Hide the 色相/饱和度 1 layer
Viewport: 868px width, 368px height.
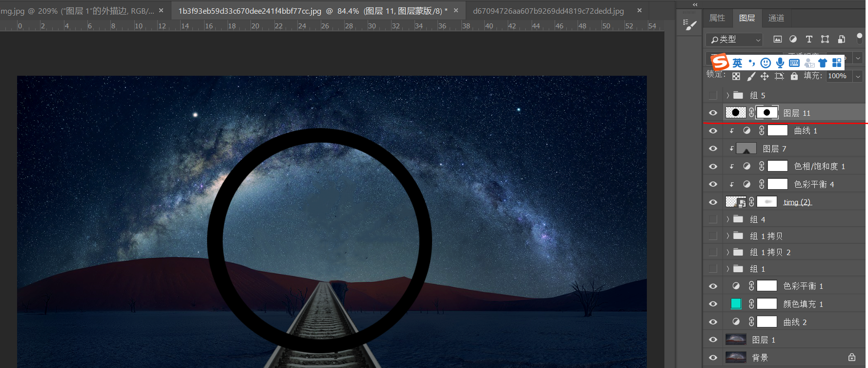point(713,167)
